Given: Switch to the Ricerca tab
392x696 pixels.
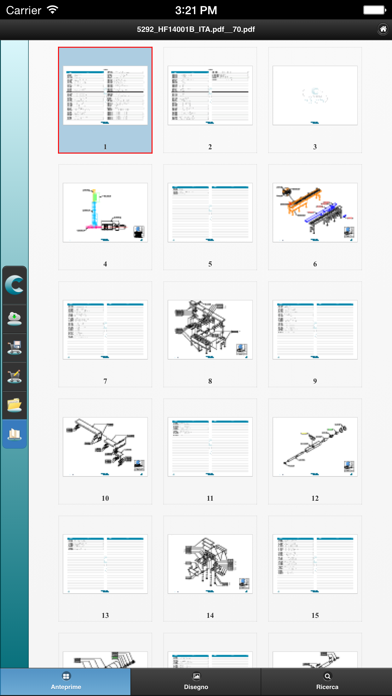Looking at the screenshot, I should (327, 682).
